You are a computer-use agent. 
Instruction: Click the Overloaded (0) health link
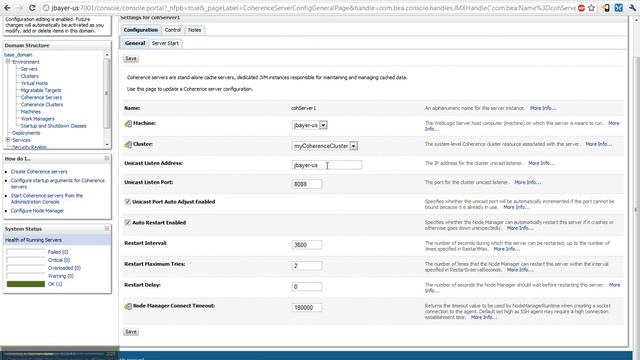point(64,268)
